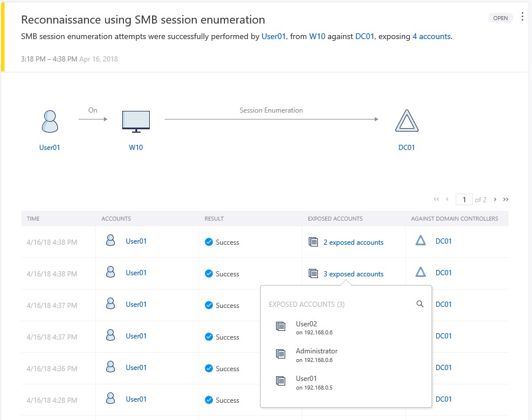Expand the 3 exposed accounts link
Image resolution: width=532 pixels, height=420 pixels.
(353, 274)
